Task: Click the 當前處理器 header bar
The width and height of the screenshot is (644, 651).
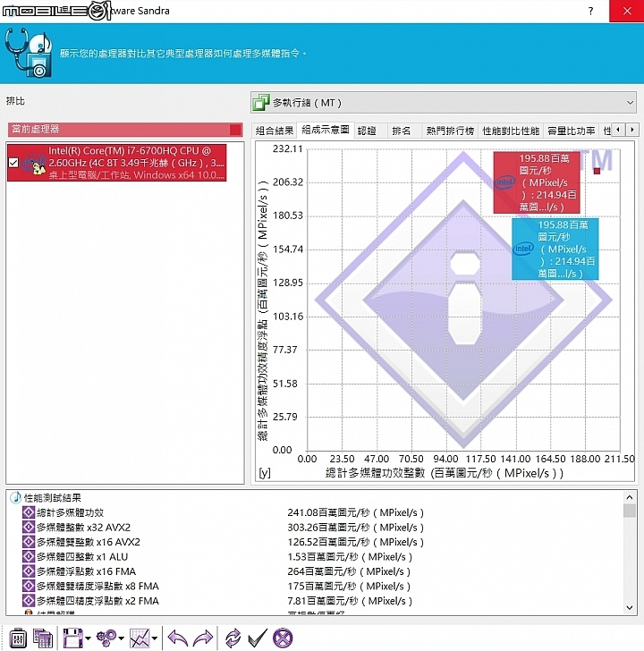Action: [125, 130]
